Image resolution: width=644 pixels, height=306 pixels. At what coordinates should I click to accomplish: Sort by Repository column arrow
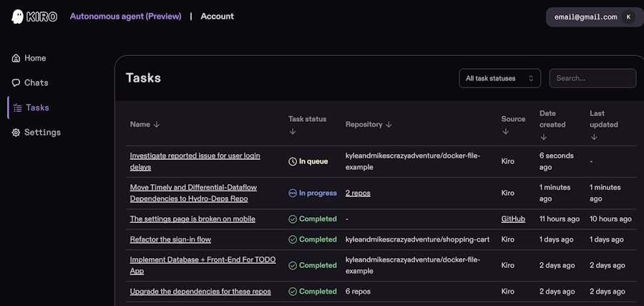click(x=389, y=125)
